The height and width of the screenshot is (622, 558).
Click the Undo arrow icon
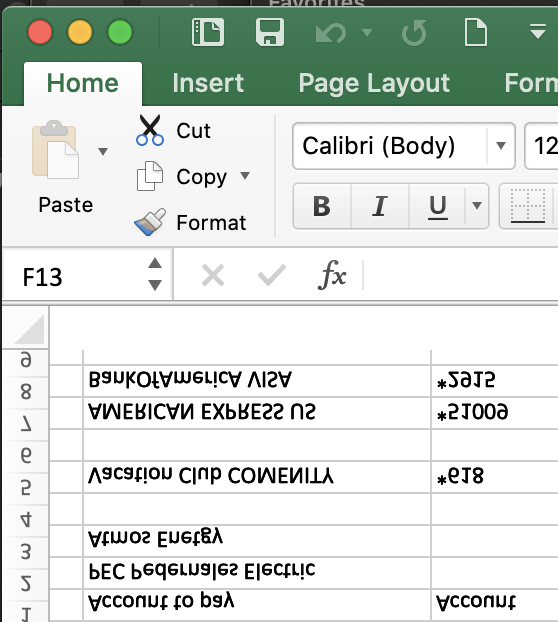tap(331, 33)
